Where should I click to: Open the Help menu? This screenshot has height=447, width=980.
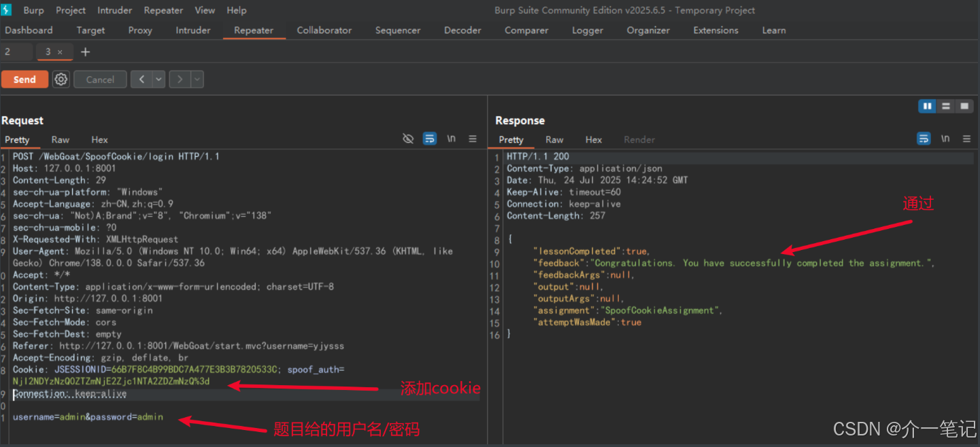click(x=237, y=10)
